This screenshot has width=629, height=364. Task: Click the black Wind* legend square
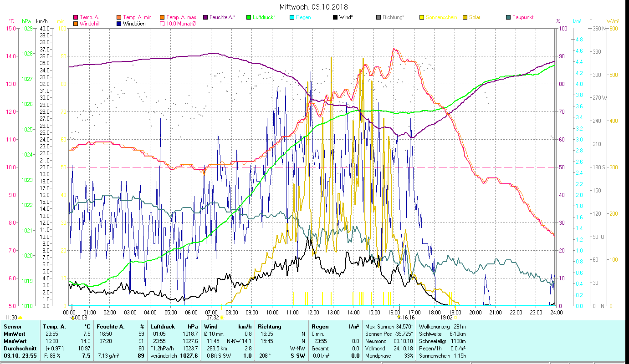click(x=335, y=17)
